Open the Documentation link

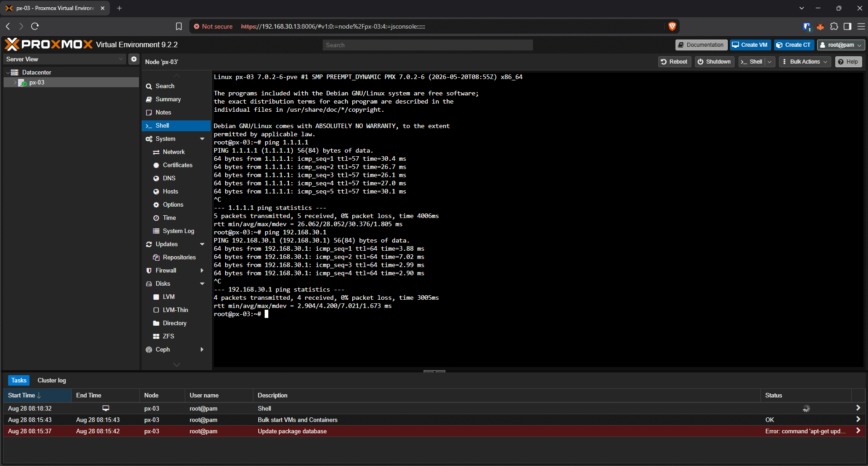click(x=701, y=45)
